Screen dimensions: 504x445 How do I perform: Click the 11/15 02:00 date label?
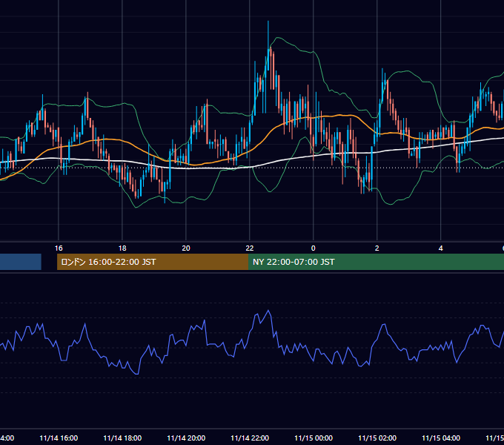coord(377,438)
